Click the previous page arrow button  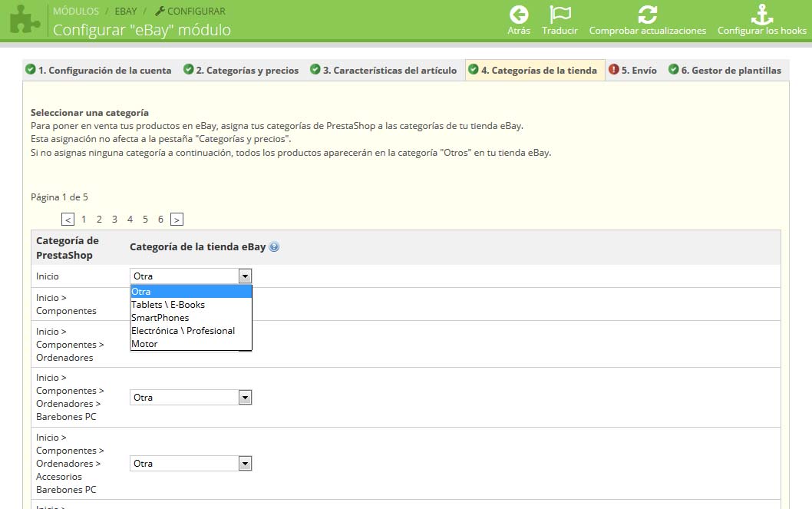coord(68,220)
